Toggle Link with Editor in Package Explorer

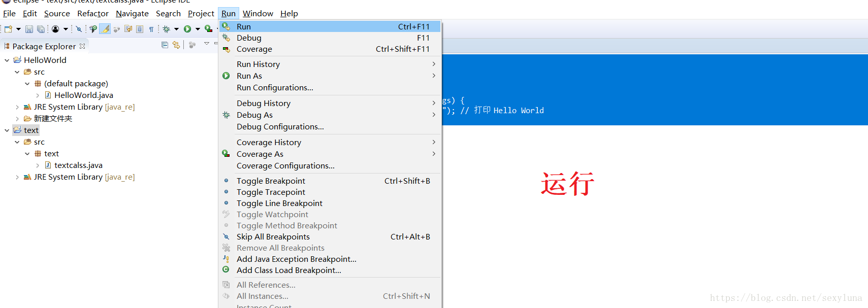click(176, 45)
